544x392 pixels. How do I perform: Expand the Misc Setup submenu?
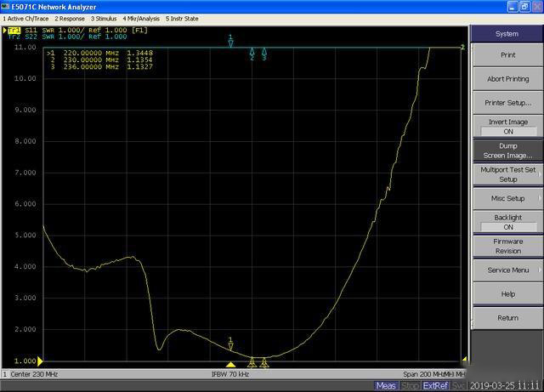click(507, 198)
